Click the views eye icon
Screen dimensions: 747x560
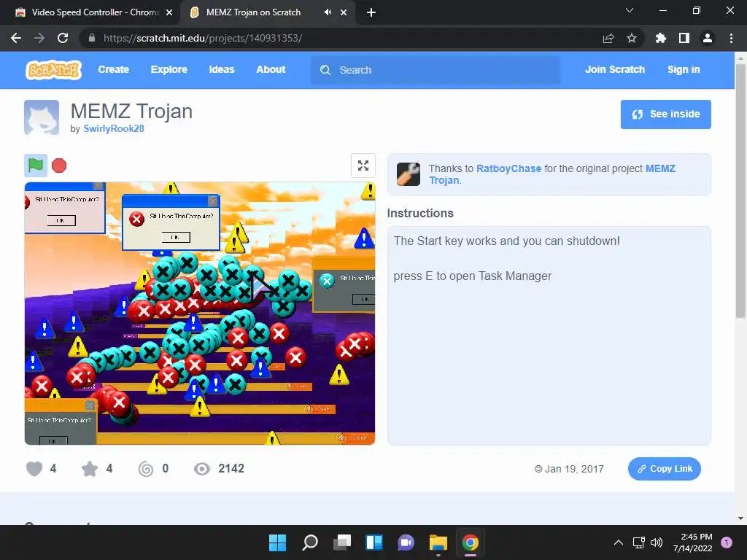point(202,469)
